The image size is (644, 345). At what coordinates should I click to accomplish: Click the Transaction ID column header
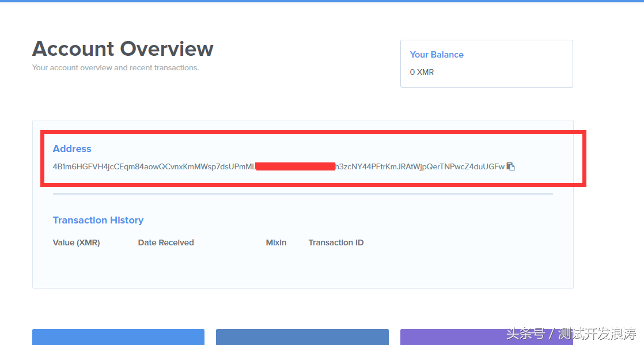coord(336,242)
